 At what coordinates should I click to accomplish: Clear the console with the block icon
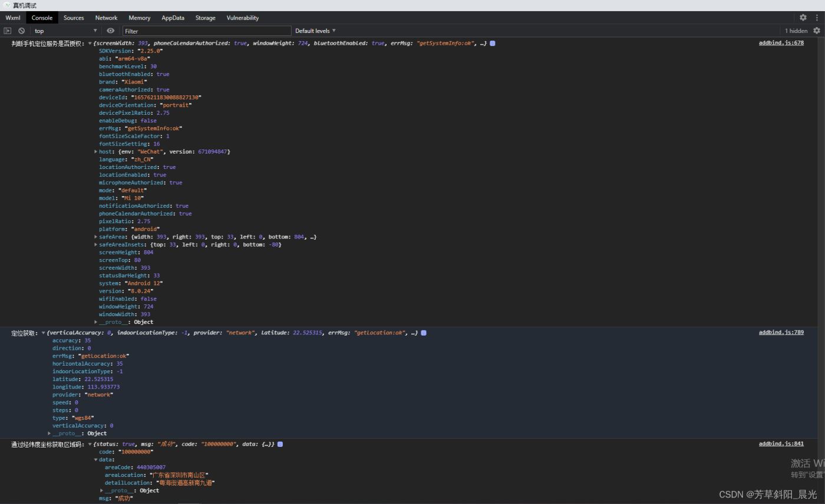tap(21, 31)
